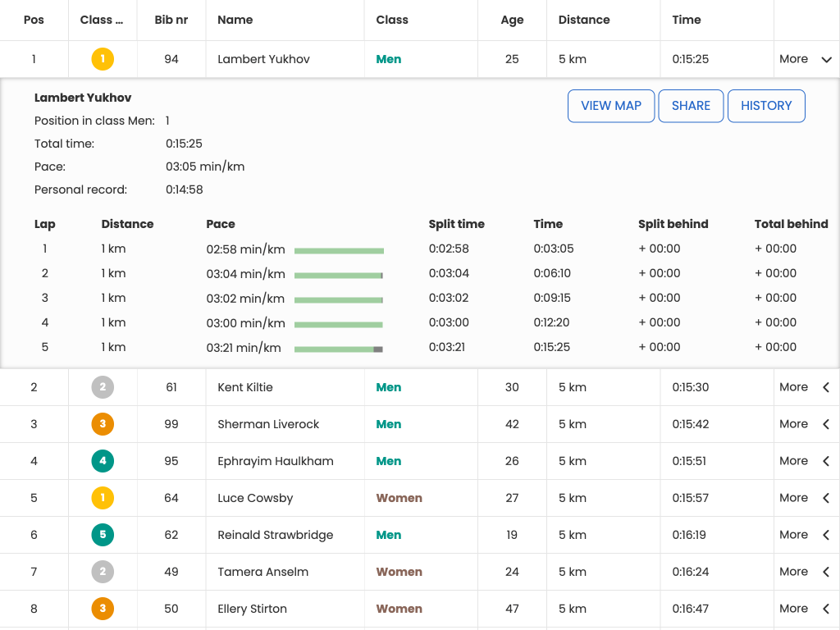840x630 pixels.
Task: Click the Women class link for Tamera Anselm
Action: coord(399,572)
